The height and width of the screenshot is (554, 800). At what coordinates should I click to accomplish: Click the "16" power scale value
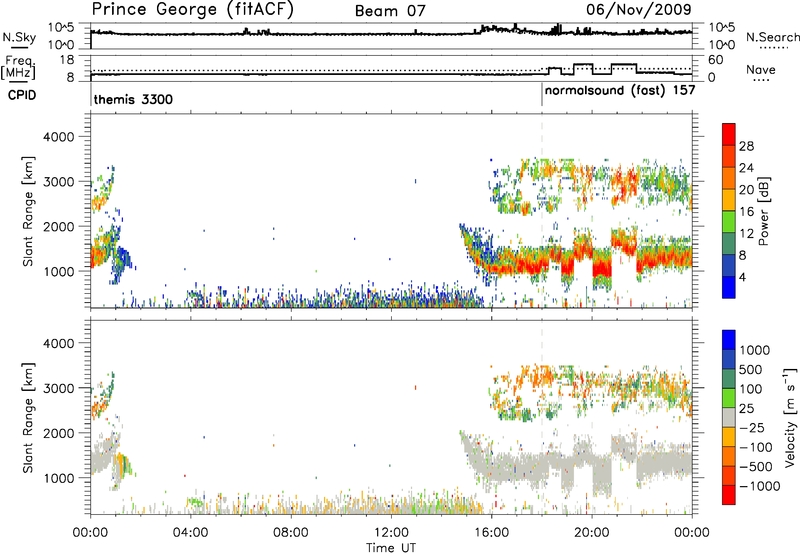click(746, 212)
